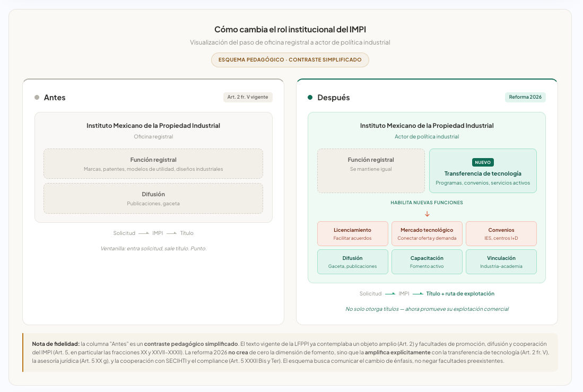
Task: Click the subtitle starting 'Visualización del paso de oficina registral'
Action: click(290, 42)
